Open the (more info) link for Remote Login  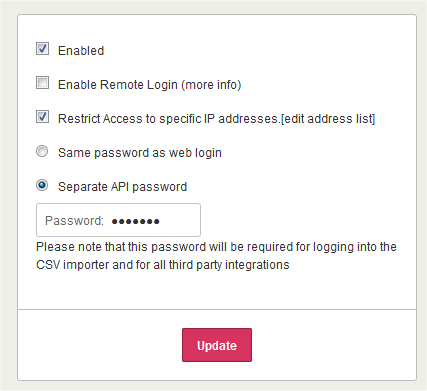pyautogui.click(x=211, y=85)
